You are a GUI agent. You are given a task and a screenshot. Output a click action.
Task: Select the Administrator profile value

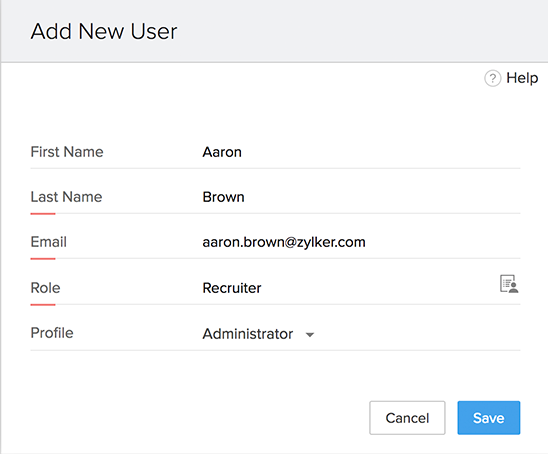point(248,334)
